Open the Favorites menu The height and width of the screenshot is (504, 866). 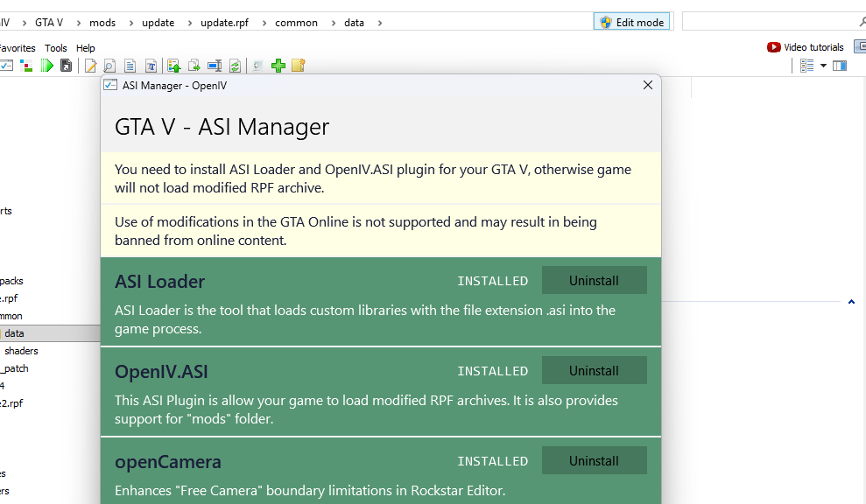18,48
